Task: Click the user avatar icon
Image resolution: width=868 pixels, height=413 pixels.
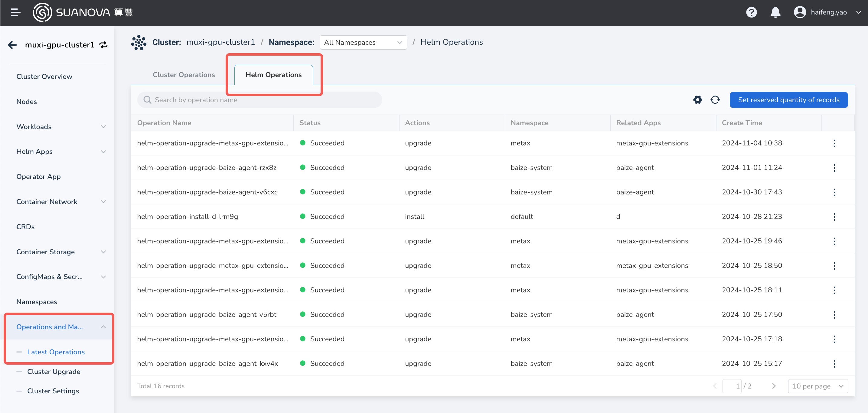Action: pyautogui.click(x=800, y=12)
